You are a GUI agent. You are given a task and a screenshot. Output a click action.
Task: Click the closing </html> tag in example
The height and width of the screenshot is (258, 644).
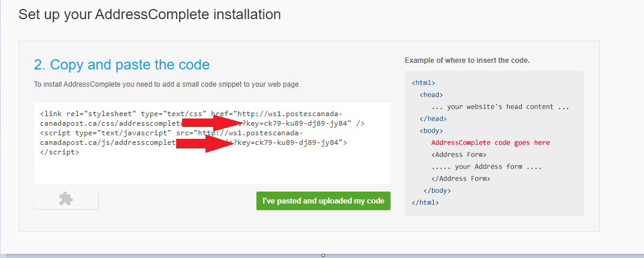[x=425, y=202]
